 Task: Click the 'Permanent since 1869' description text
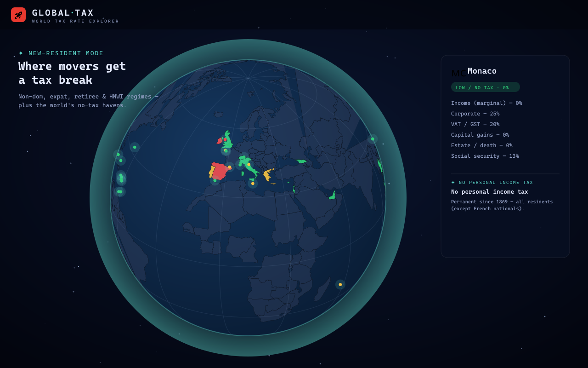point(502,205)
